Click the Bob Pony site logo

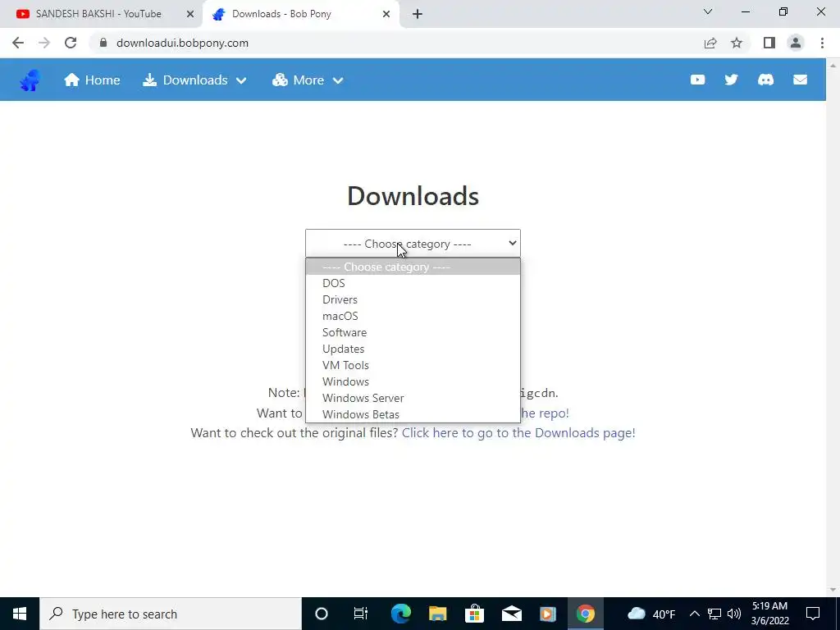pyautogui.click(x=30, y=80)
